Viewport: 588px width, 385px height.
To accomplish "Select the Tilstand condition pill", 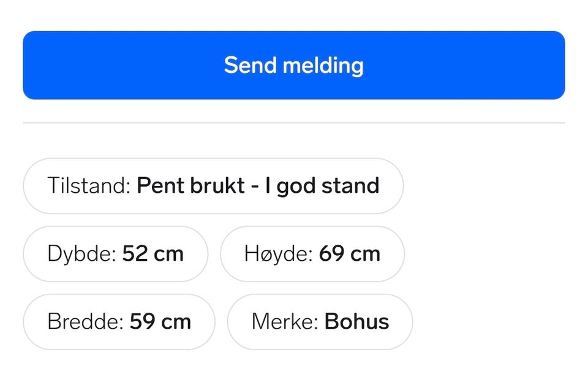I will (213, 186).
